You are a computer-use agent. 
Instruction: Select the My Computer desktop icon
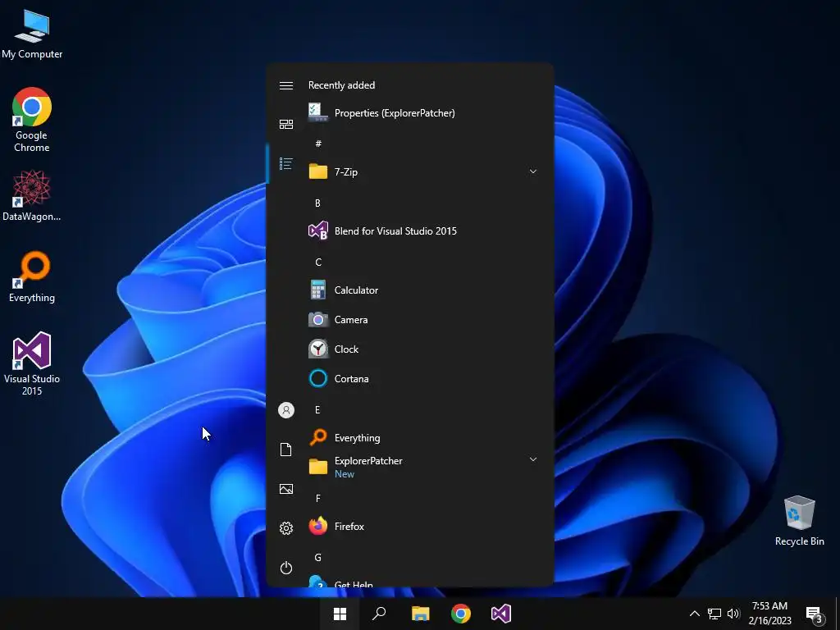pos(32,34)
